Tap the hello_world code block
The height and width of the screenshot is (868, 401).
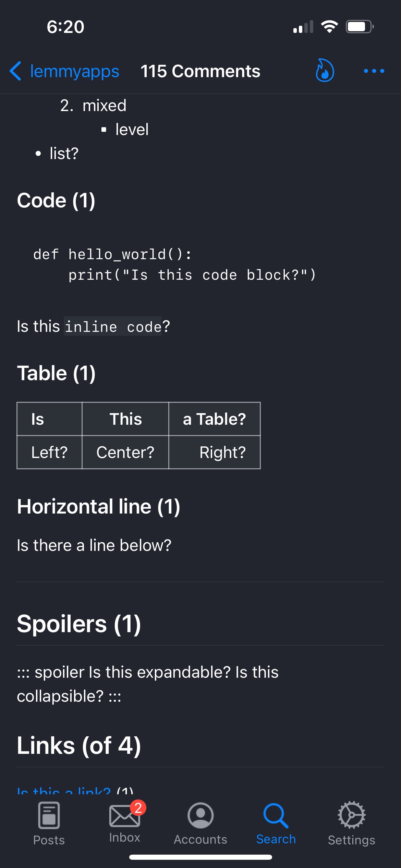pyautogui.click(x=174, y=265)
